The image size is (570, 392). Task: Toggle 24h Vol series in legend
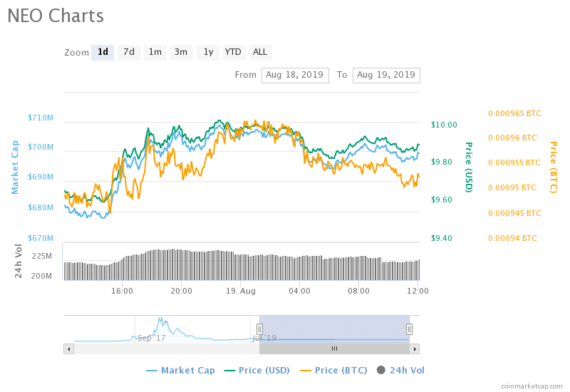point(400,371)
